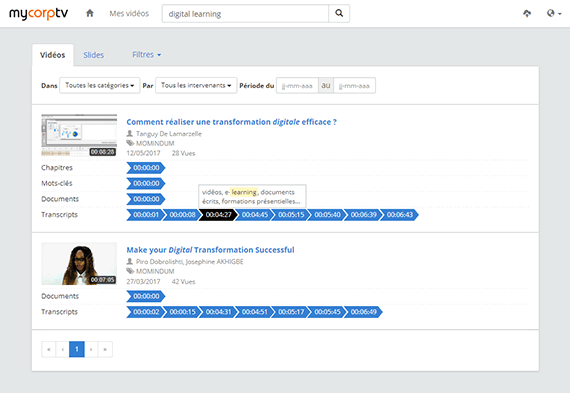Go to previous page with single-left arrow
570x393 pixels.
pyautogui.click(x=63, y=349)
